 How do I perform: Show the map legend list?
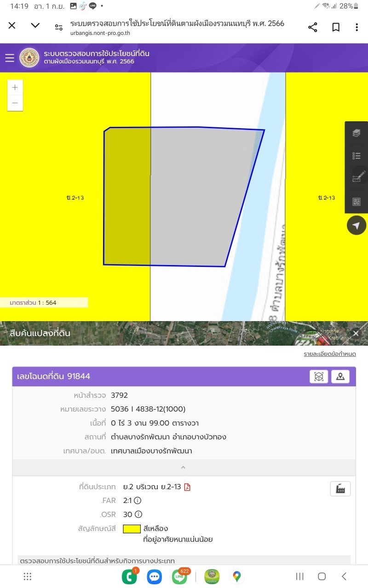(x=356, y=156)
